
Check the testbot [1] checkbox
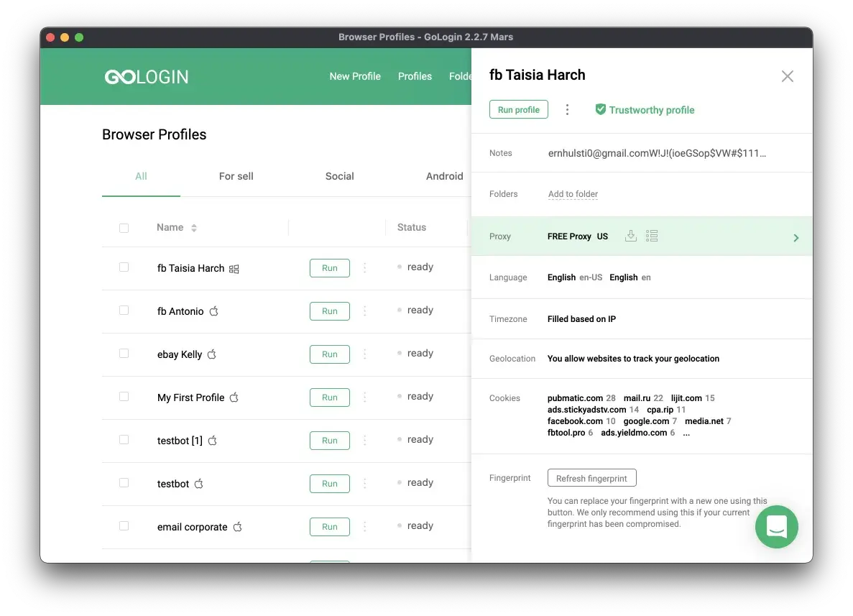(124, 440)
